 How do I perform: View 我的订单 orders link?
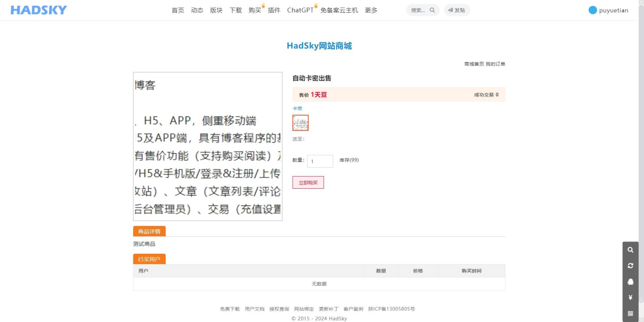[x=495, y=64]
